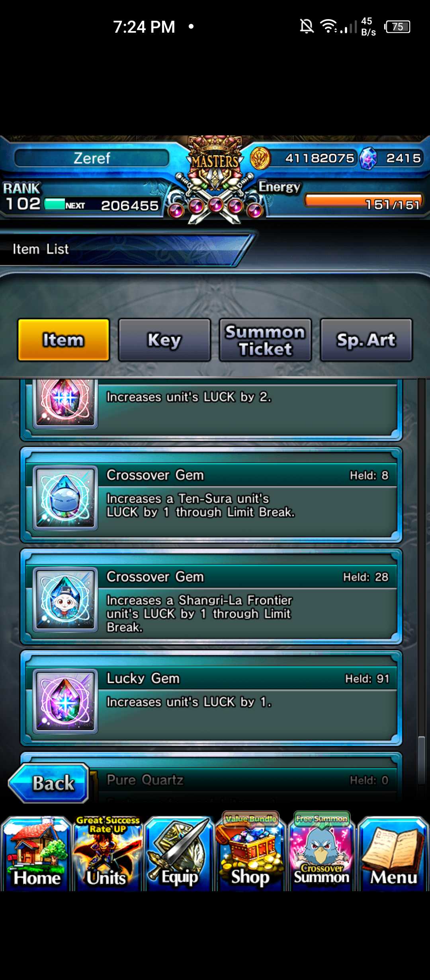Image resolution: width=430 pixels, height=980 pixels.
Task: Tap the gold Zel coin icon
Action: pos(260,158)
